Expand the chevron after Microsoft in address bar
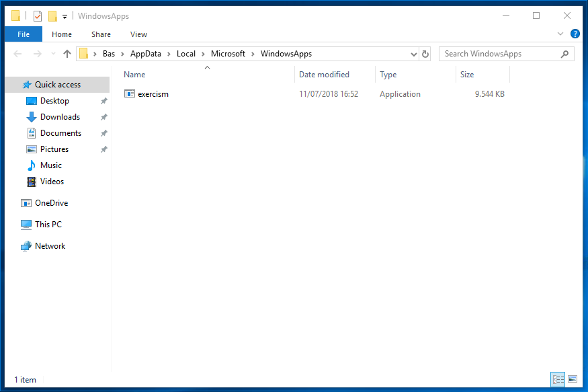The height and width of the screenshot is (392, 588). 253,54
